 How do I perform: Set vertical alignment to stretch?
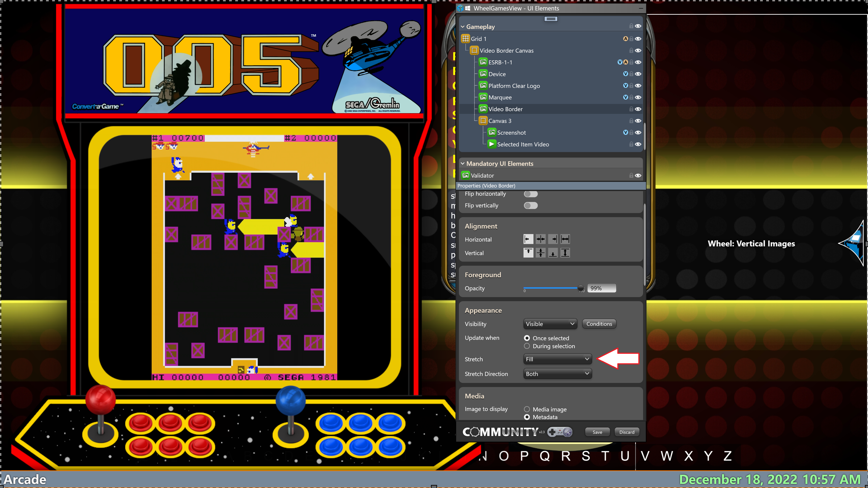[x=565, y=253]
